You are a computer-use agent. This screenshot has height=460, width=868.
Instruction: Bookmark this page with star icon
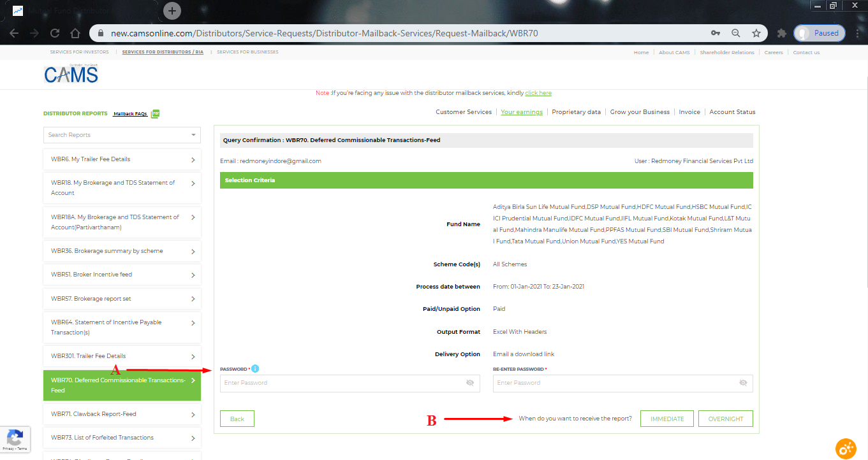756,33
